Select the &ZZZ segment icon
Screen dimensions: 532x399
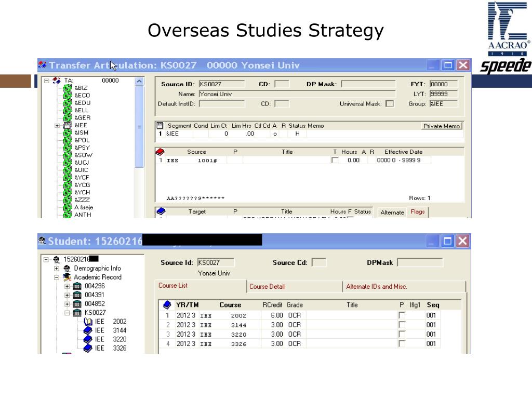[67, 200]
